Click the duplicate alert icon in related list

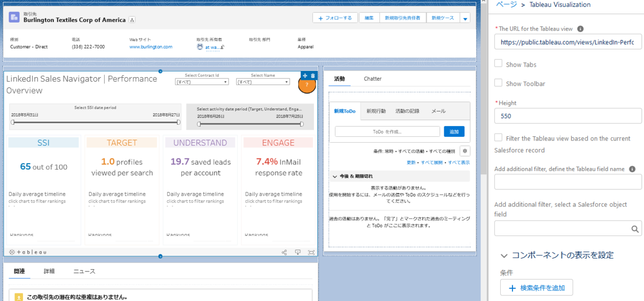point(19,297)
